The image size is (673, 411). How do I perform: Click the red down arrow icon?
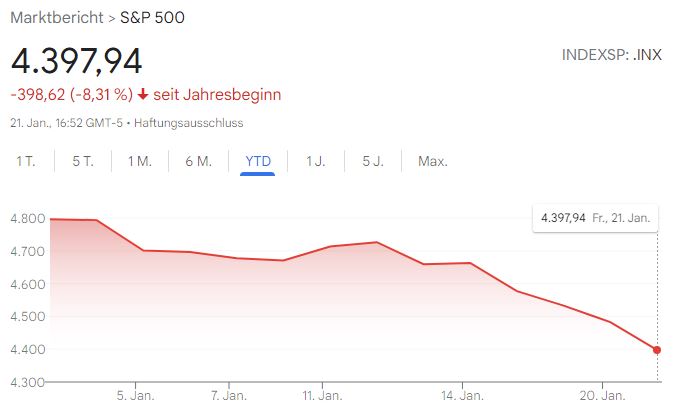tap(144, 95)
